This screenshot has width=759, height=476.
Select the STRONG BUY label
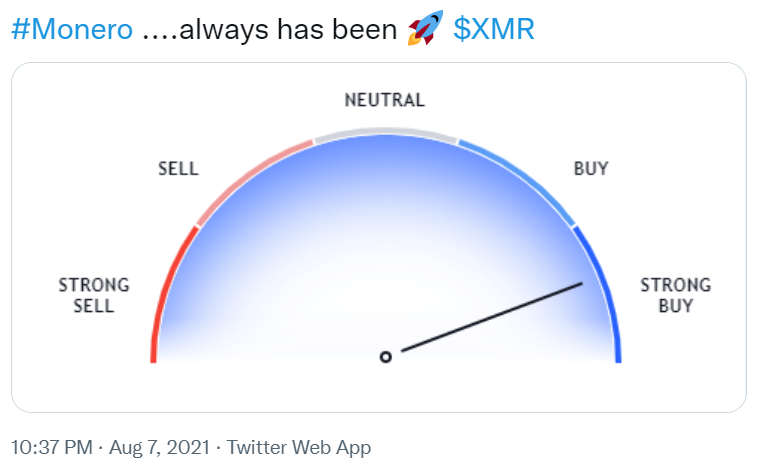(676, 295)
